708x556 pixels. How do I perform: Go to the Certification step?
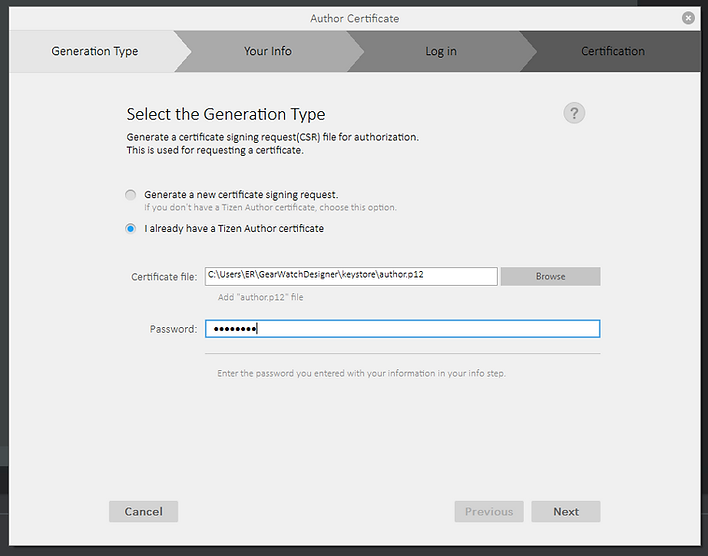pos(613,51)
